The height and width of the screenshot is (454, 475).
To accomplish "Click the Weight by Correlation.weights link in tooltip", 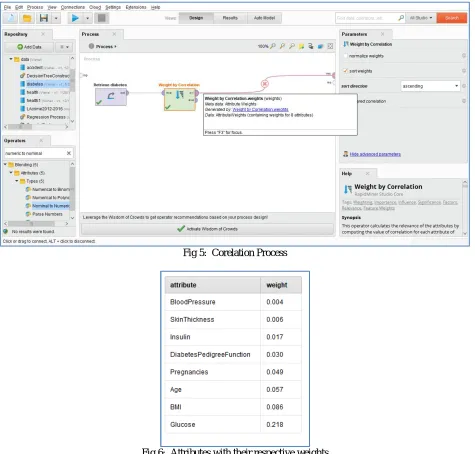I will 260,109.
